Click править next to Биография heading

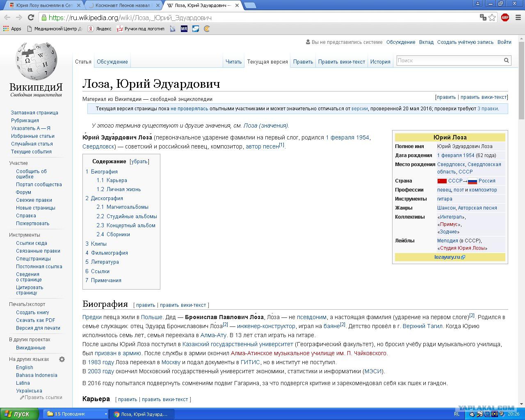point(146,305)
